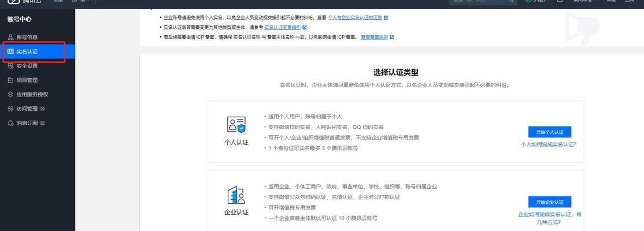644x231 pixels.
Task: Click subtitle starting 实名认证时，企业主体请尽量避免
Action: [x=395, y=85]
